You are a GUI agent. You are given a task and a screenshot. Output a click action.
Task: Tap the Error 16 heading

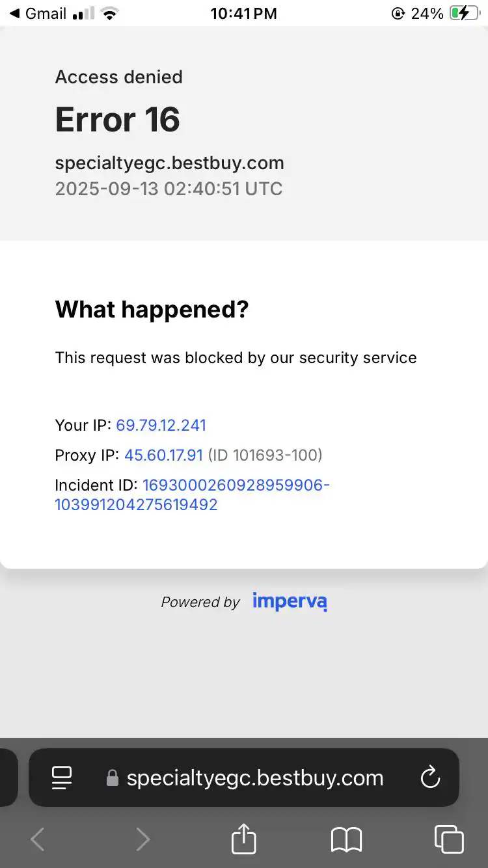coord(117,120)
